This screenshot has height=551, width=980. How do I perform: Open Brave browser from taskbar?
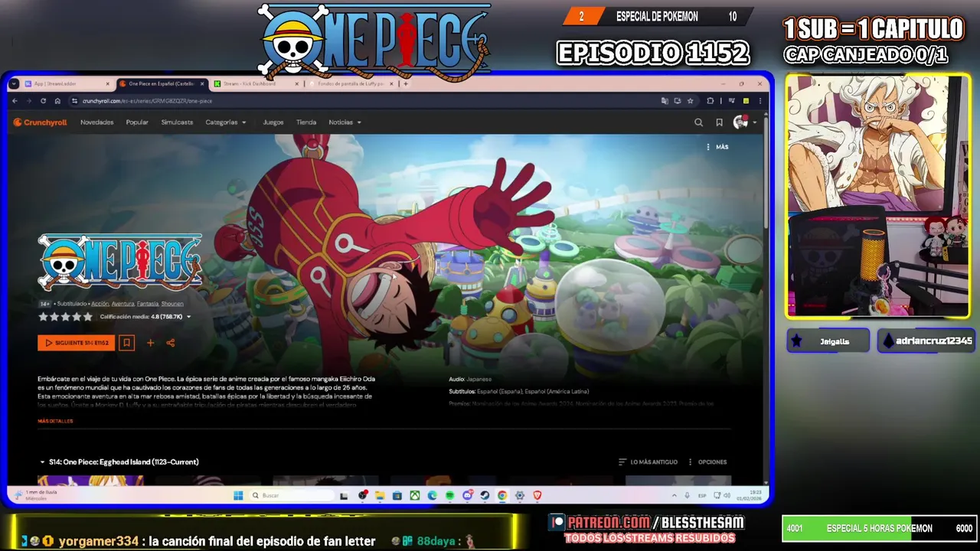pyautogui.click(x=537, y=496)
